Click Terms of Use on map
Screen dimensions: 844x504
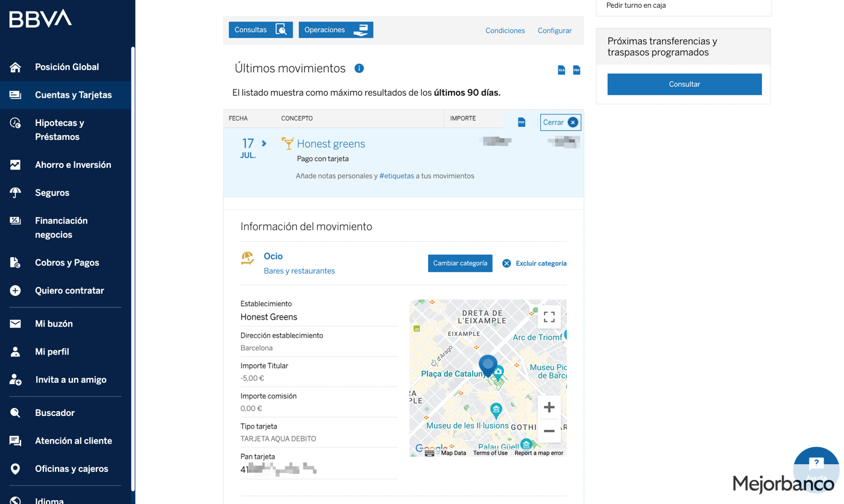490,453
